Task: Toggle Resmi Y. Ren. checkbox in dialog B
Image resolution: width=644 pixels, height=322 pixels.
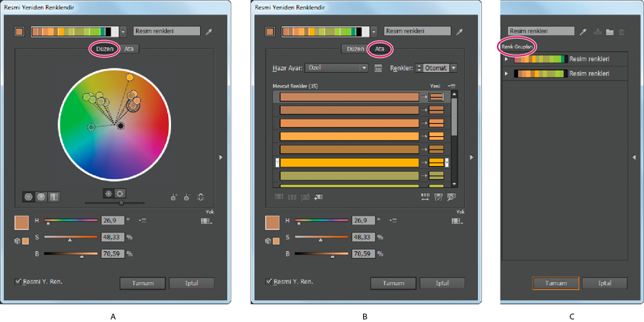Action: pyautogui.click(x=269, y=282)
